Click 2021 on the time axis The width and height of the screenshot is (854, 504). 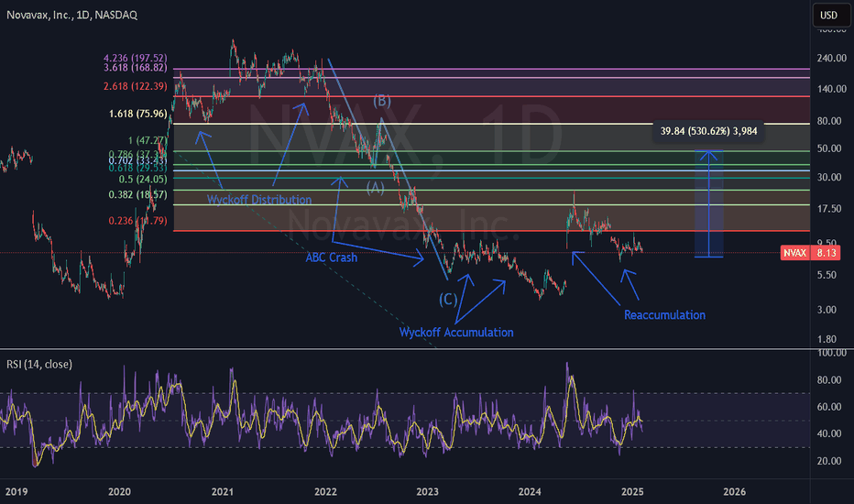[x=223, y=491]
